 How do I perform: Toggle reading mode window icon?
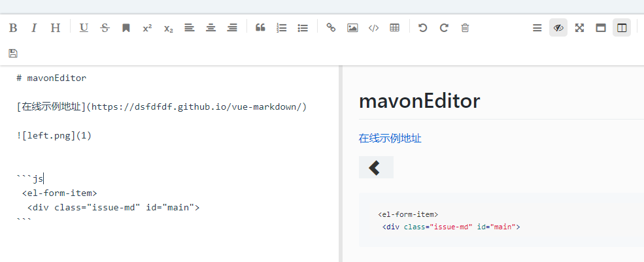(x=601, y=28)
